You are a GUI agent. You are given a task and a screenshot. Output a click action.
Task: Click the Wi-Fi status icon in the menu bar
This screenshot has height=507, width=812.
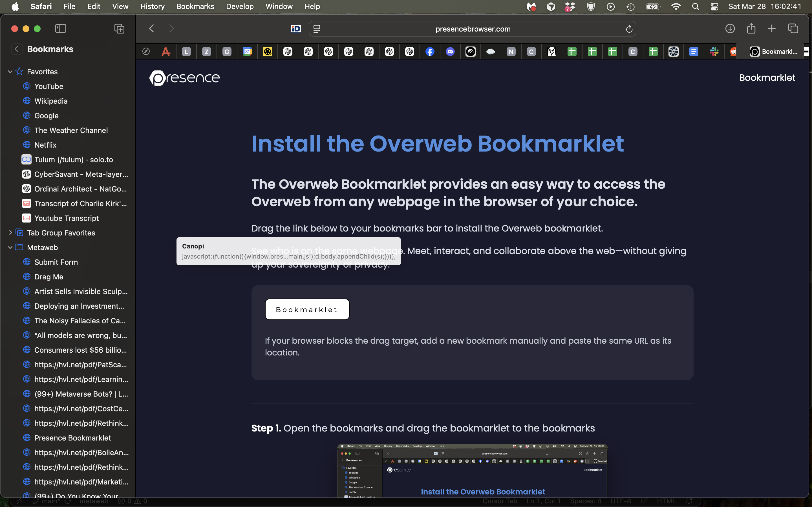point(676,6)
